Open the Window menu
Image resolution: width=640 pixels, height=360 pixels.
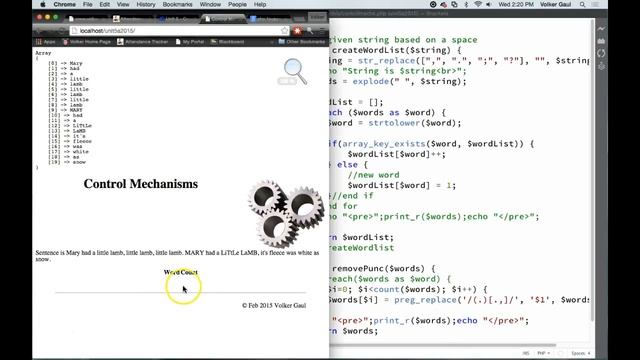pyautogui.click(x=210, y=4)
